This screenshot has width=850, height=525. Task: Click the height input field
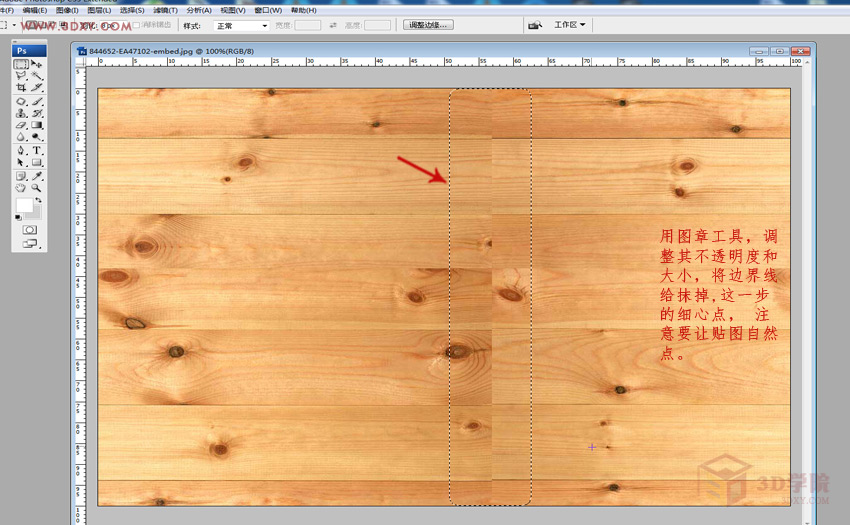coord(377,25)
